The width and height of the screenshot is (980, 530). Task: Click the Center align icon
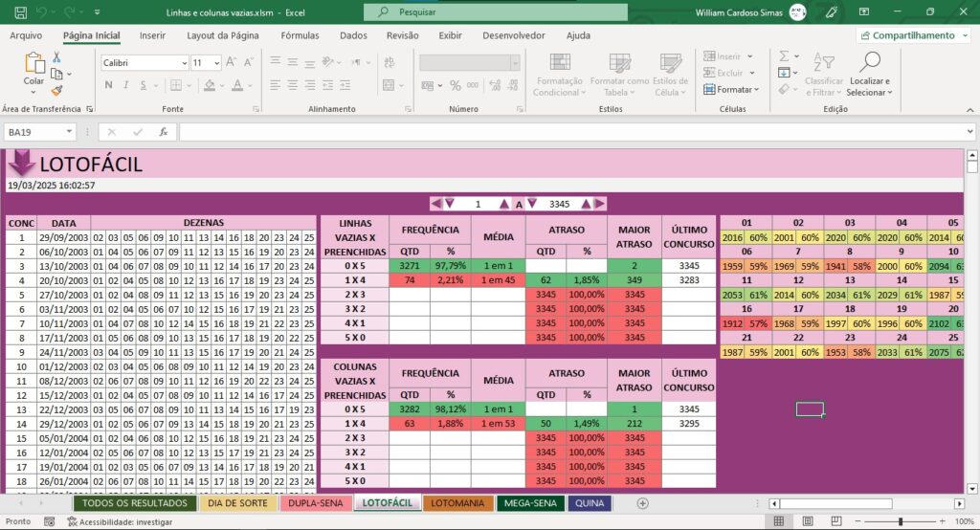coord(293,85)
